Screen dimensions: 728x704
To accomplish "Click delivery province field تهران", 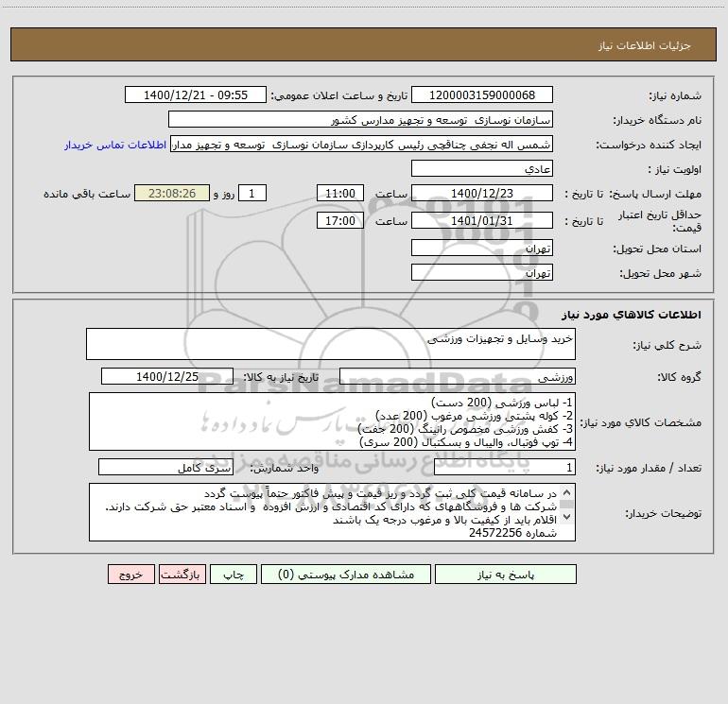I will (482, 249).
